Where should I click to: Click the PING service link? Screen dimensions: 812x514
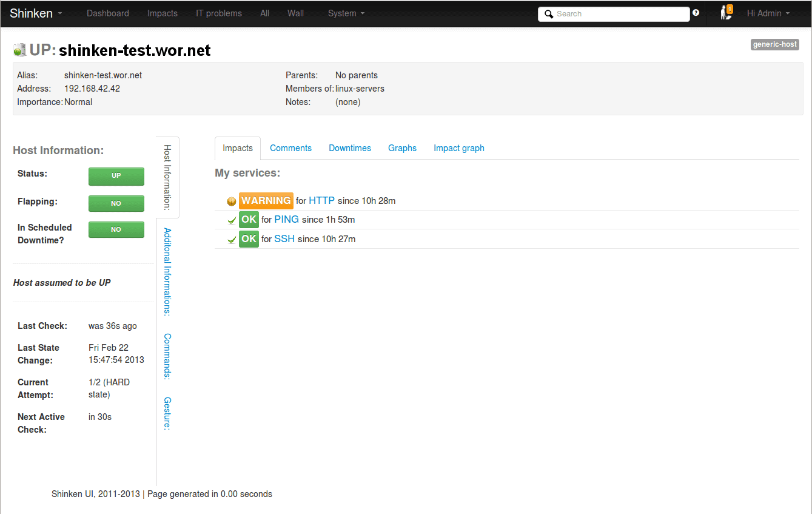click(287, 219)
